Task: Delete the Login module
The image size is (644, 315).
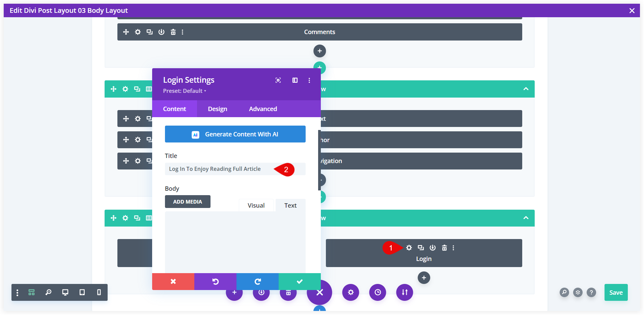Action: 444,248
